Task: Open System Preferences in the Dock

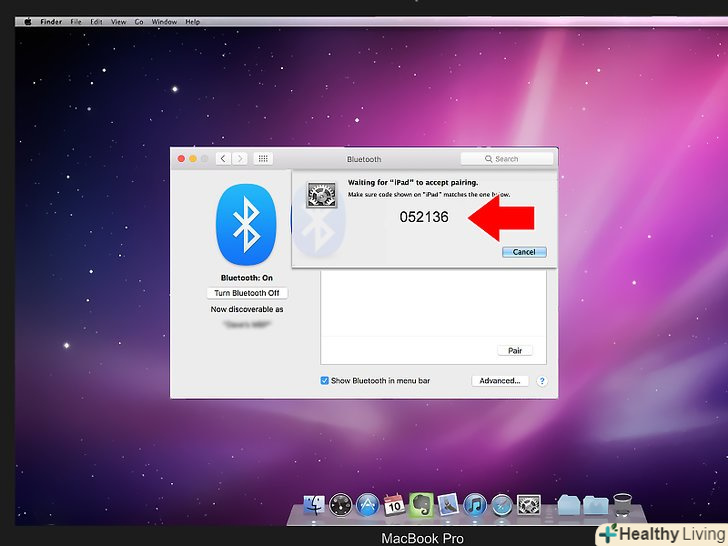Action: click(x=529, y=505)
